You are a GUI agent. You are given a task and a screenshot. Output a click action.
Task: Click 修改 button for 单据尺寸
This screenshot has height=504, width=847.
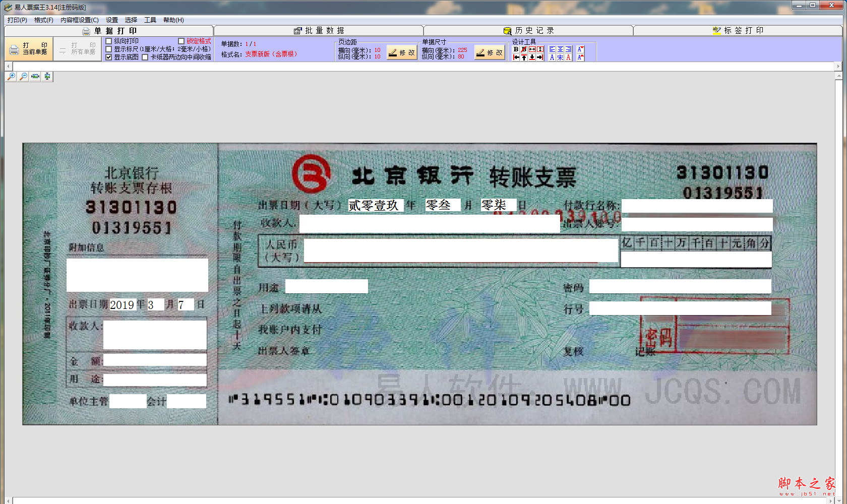click(490, 52)
